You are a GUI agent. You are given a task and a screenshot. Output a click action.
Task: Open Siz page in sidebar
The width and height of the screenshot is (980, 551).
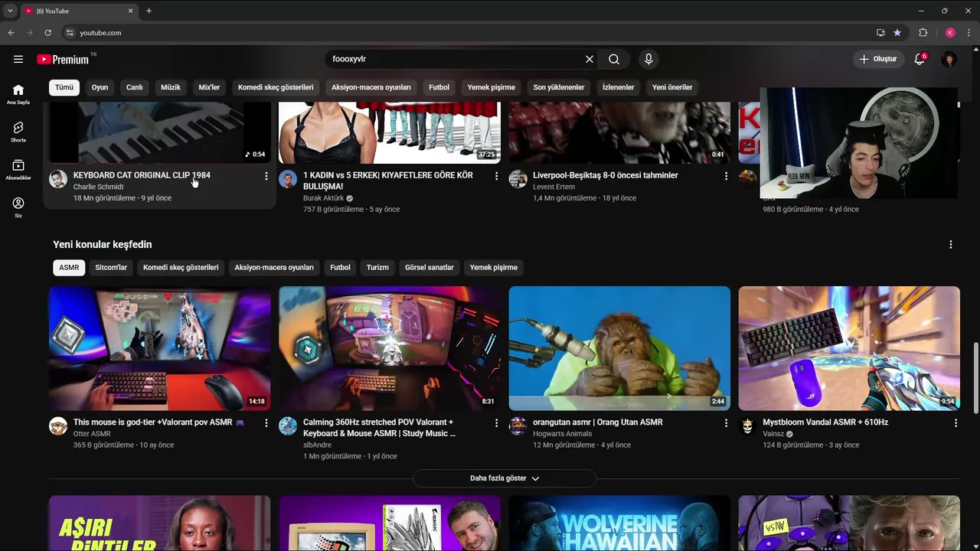pos(18,207)
